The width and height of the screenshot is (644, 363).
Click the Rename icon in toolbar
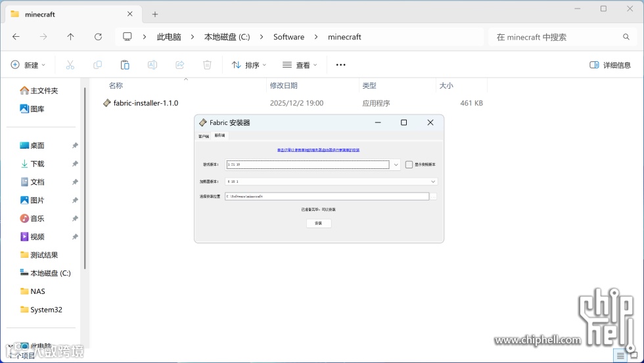pos(152,64)
